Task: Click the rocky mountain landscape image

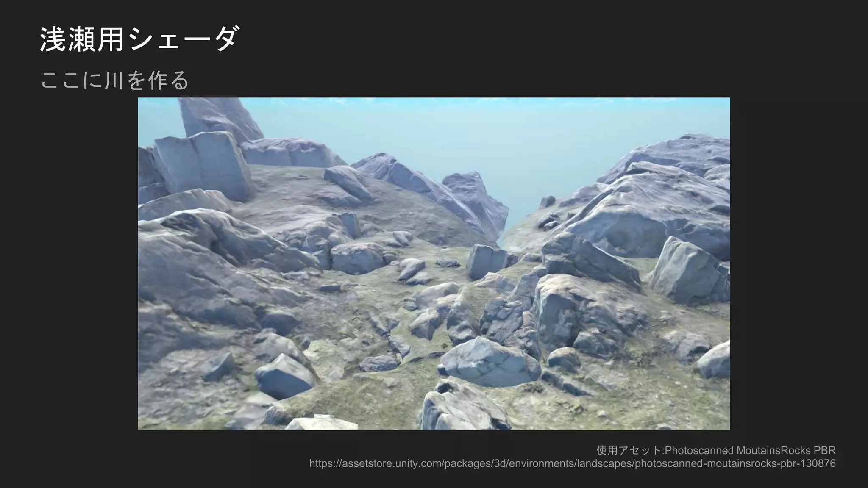Action: [x=434, y=263]
